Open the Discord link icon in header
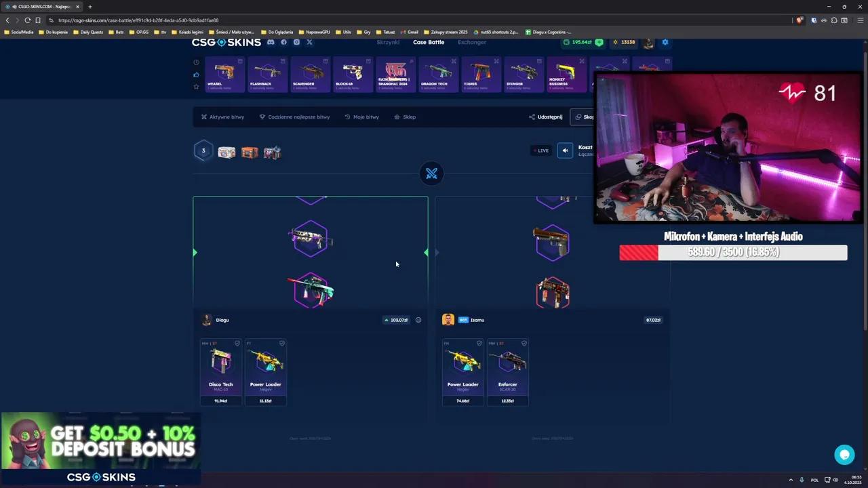The width and height of the screenshot is (868, 488). pyautogui.click(x=271, y=42)
